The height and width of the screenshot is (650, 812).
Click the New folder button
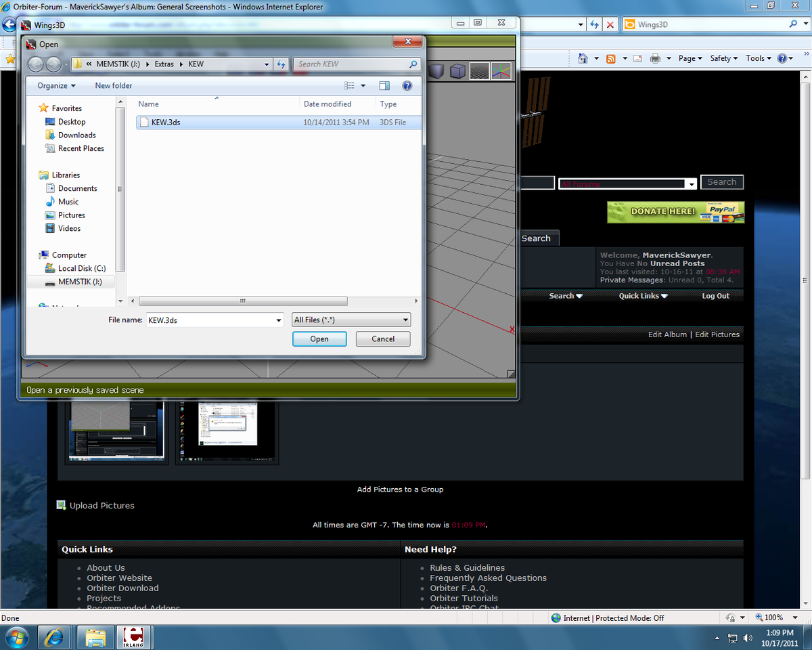(x=114, y=86)
